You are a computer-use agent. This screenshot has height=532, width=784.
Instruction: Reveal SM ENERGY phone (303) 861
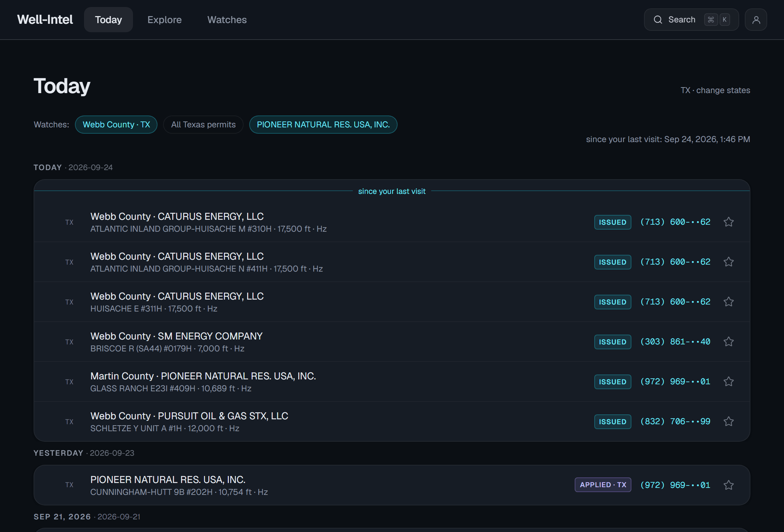pyautogui.click(x=675, y=342)
